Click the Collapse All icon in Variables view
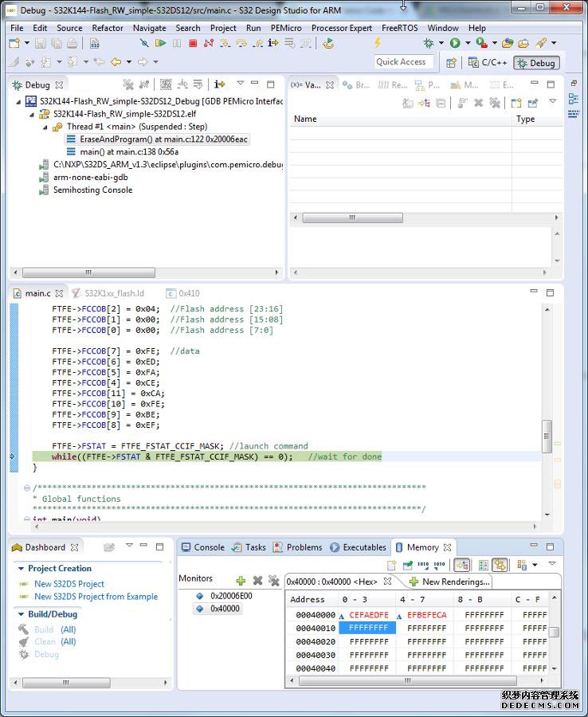This screenshot has width=588, height=717. click(441, 104)
